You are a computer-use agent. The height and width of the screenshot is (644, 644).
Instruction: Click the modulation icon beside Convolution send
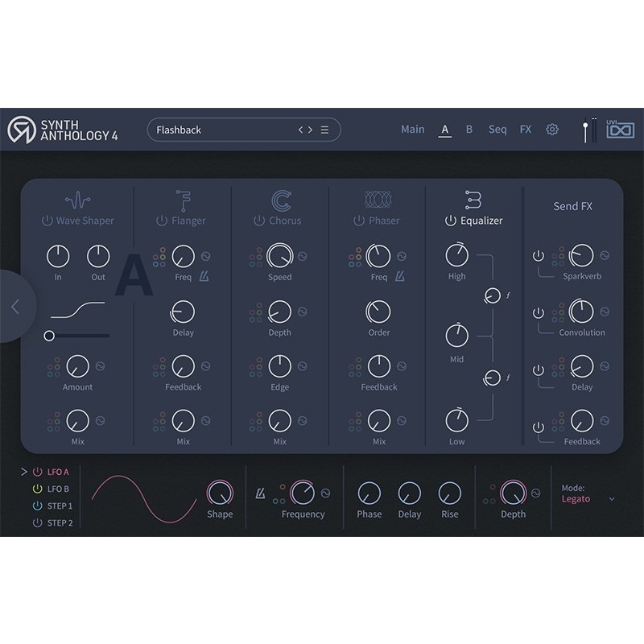pyautogui.click(x=605, y=312)
